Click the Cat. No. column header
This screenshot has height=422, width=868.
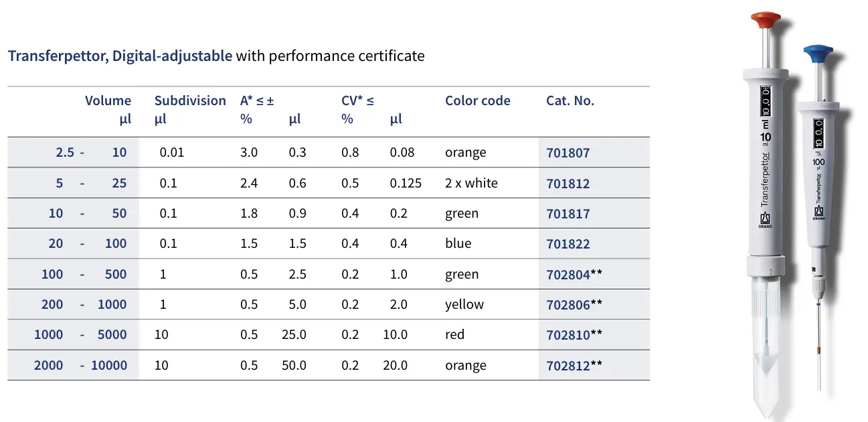[570, 101]
